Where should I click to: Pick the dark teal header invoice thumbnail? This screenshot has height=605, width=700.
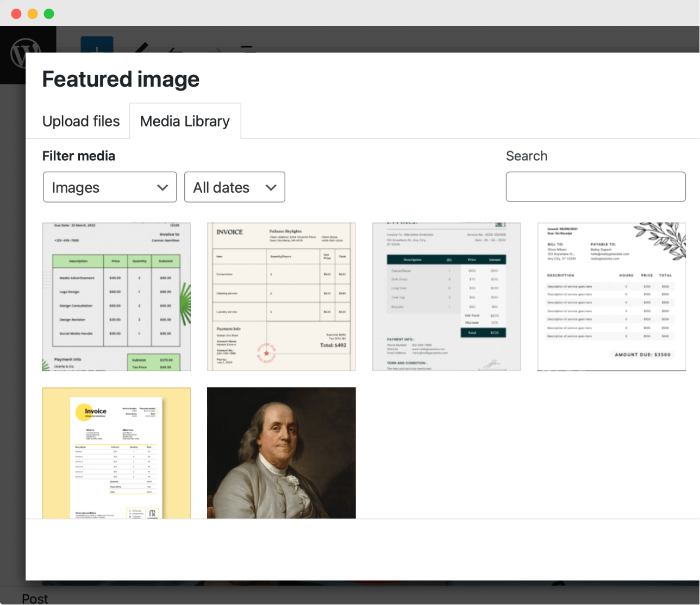pos(447,297)
